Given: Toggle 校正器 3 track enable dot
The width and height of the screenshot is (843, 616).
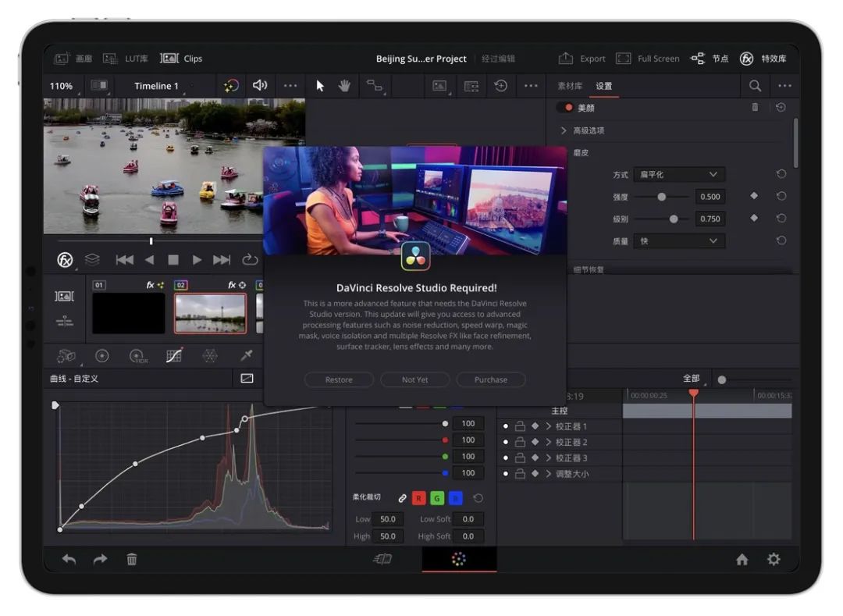Looking at the screenshot, I should 505,458.
